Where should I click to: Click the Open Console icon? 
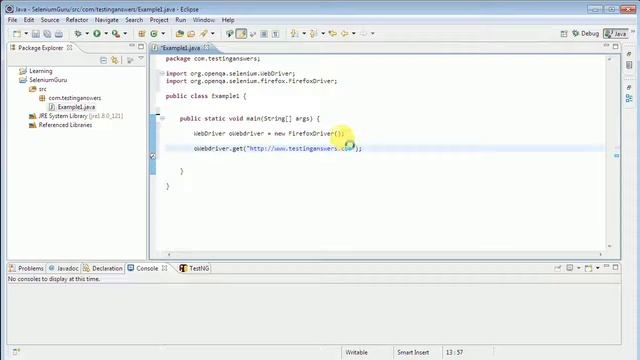[588, 268]
